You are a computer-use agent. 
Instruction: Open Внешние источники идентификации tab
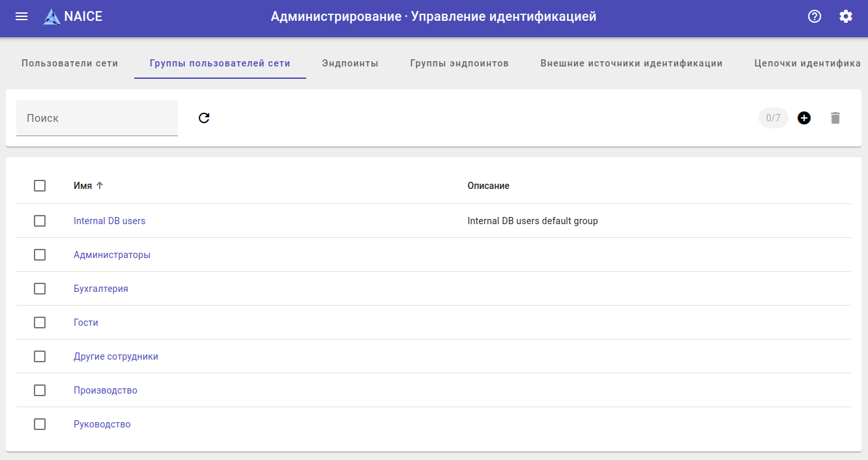click(x=631, y=63)
